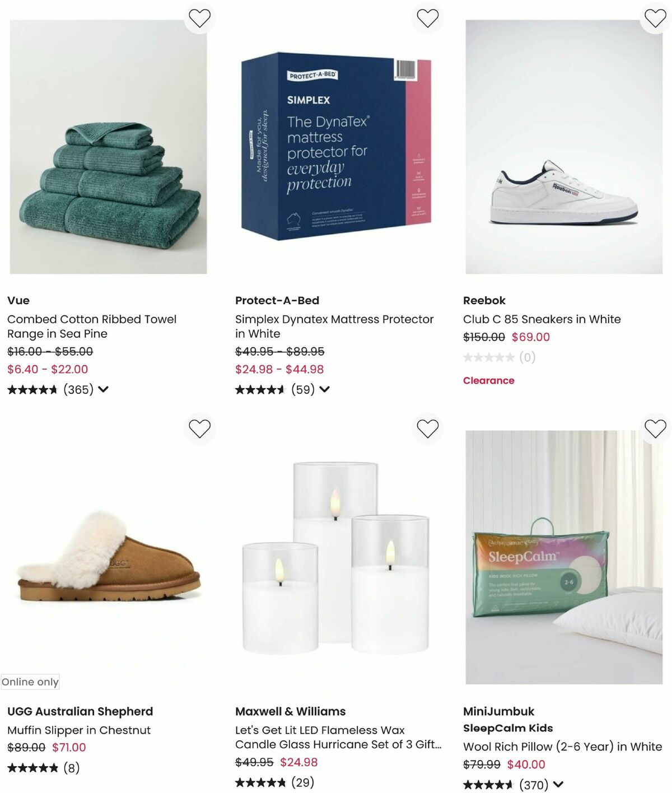Expand reviews for the Vue towel range
Viewport: 672px width, 793px height.
coord(105,389)
